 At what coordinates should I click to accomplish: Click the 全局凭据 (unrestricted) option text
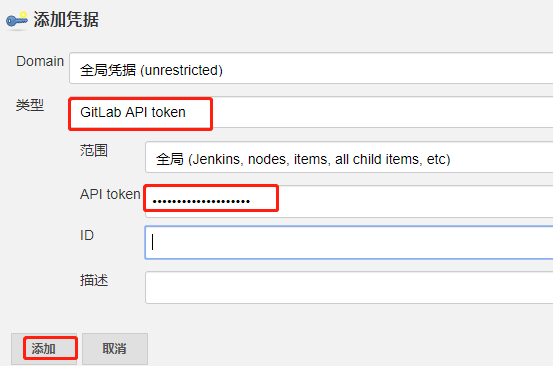point(151,70)
